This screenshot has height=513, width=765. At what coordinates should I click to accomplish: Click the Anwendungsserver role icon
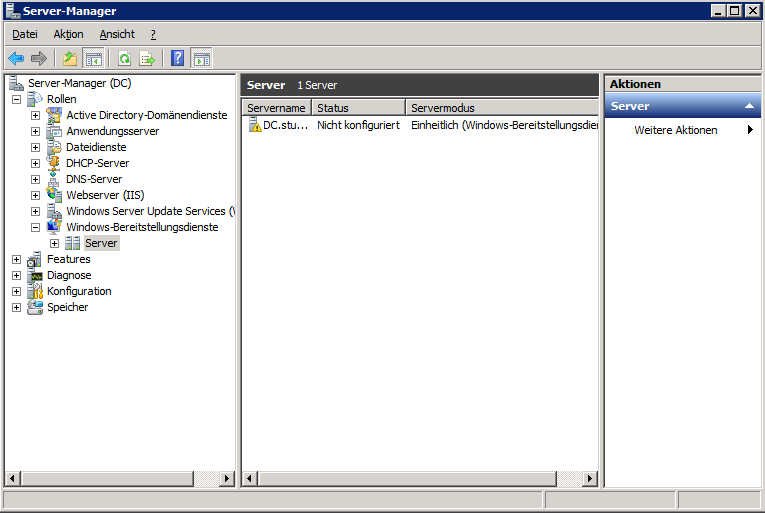pyautogui.click(x=54, y=131)
